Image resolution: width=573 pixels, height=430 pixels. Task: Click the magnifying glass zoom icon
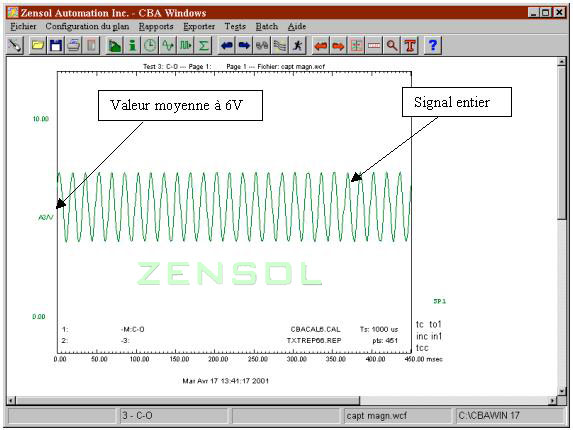coord(392,46)
